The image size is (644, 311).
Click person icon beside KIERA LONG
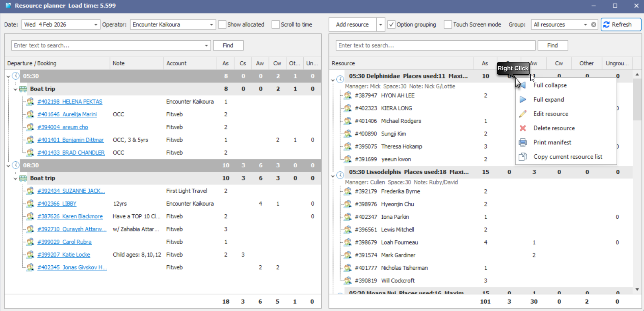[348, 108]
